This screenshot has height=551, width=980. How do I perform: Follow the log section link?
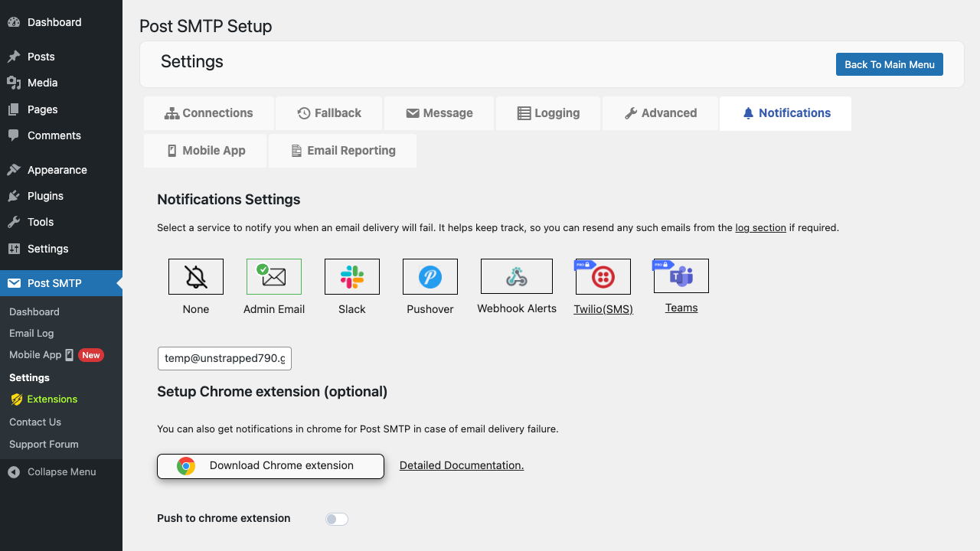tap(760, 227)
